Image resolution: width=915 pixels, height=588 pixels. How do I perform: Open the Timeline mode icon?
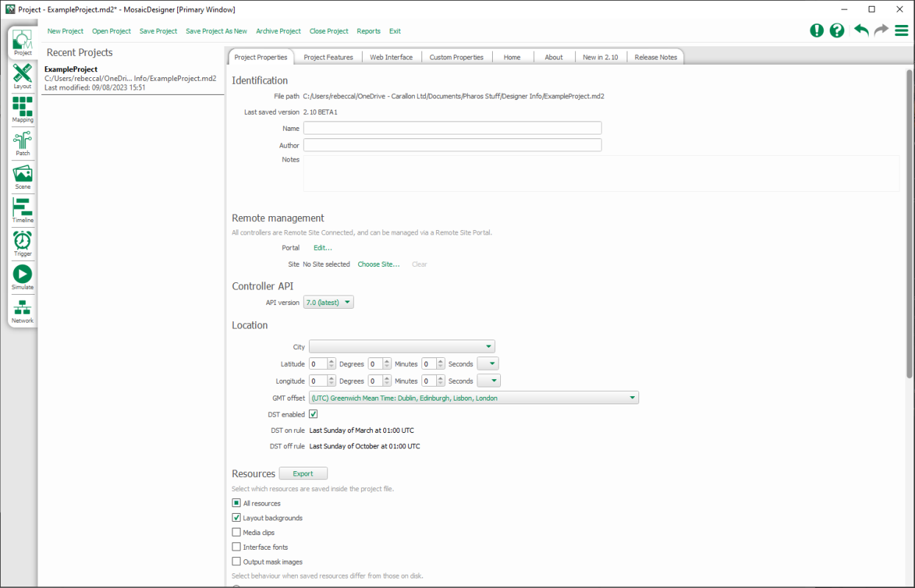(23, 207)
